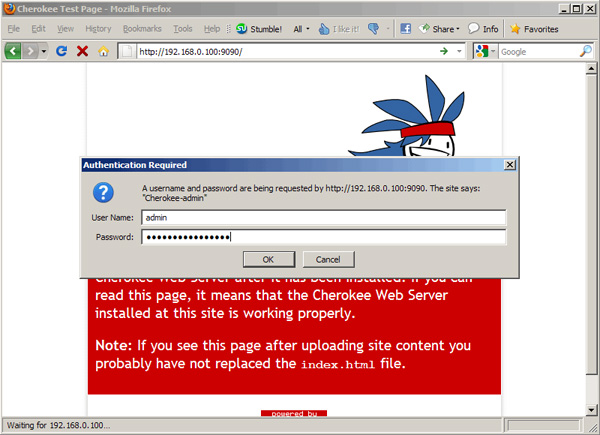Click the Info speech bubble button
Screen dimensions: 600x435
[483, 29]
